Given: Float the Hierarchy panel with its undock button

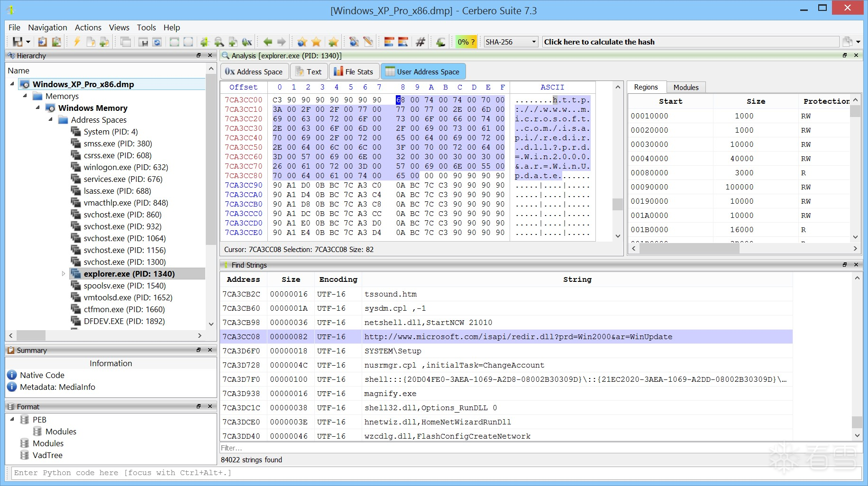Looking at the screenshot, I should tap(199, 55).
